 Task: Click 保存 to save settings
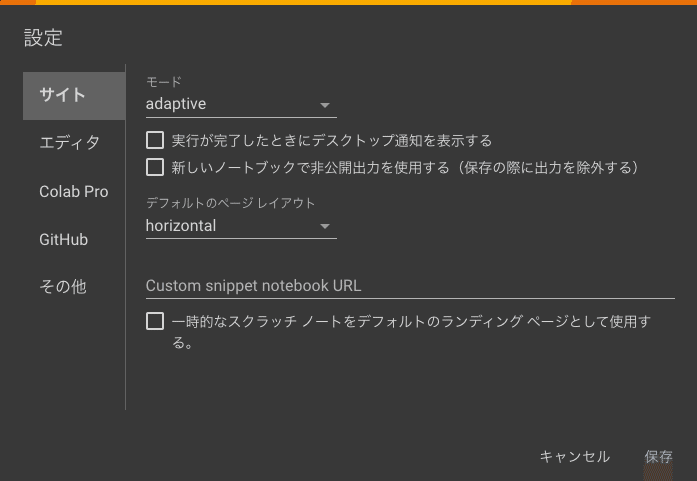(658, 457)
